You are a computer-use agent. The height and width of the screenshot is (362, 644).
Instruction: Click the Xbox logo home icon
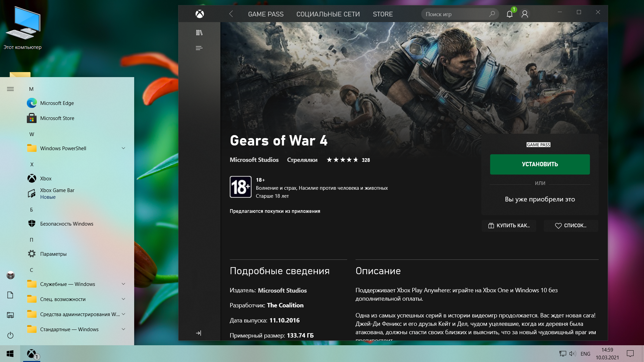(x=200, y=14)
